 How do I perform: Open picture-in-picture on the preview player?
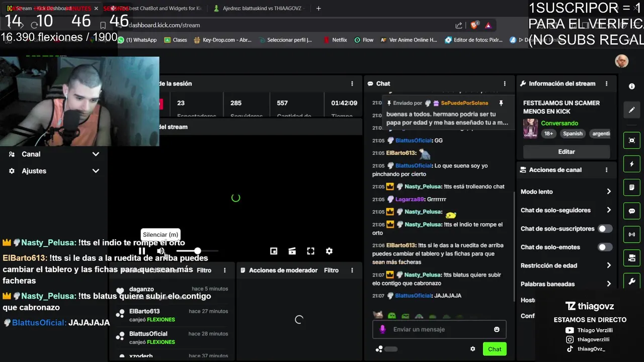tap(274, 251)
